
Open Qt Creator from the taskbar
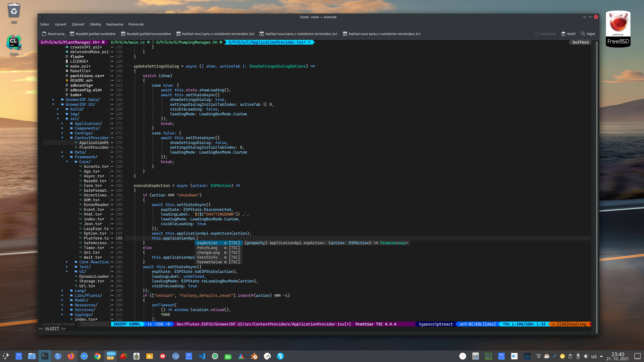click(228, 356)
